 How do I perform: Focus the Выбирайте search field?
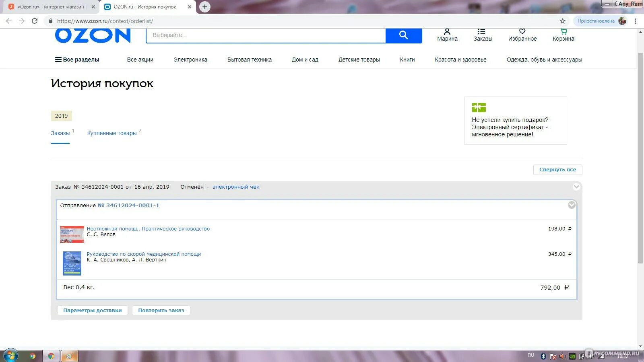click(266, 35)
